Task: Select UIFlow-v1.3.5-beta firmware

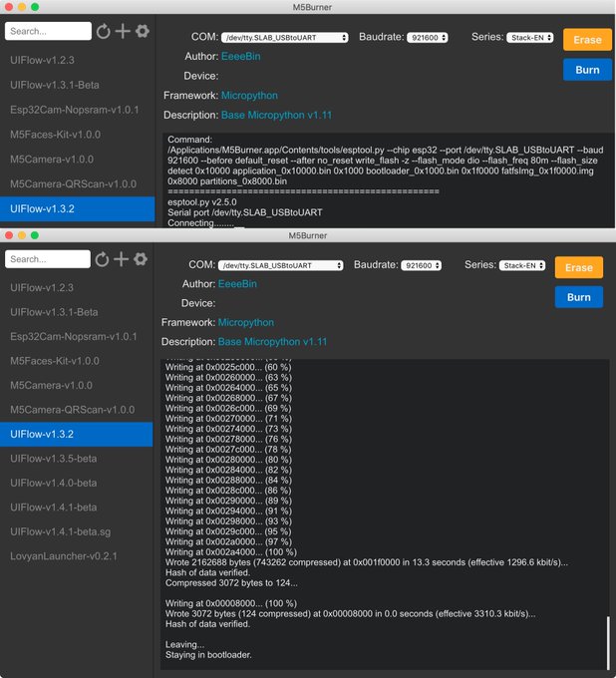Action: point(77,459)
